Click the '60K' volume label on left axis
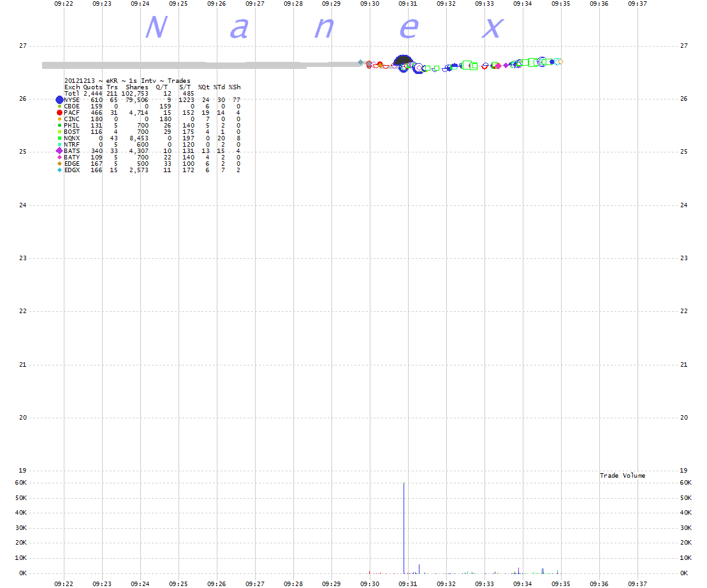The height and width of the screenshot is (588, 707). click(x=21, y=483)
